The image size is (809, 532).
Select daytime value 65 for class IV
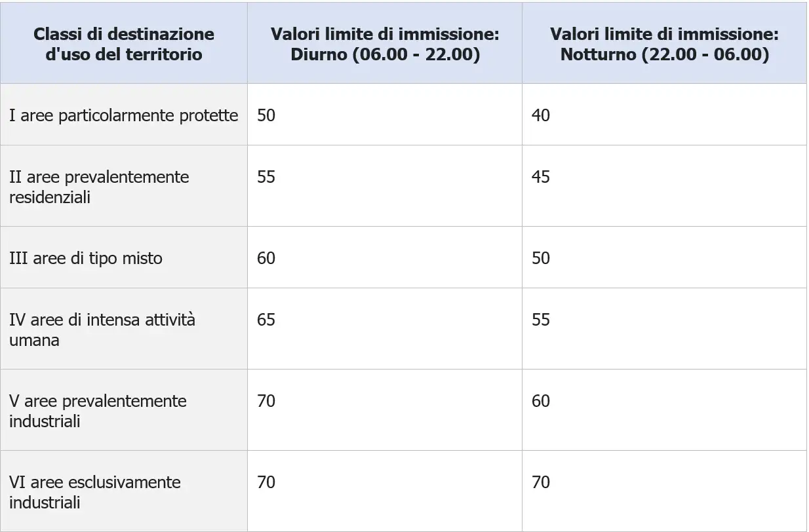(x=266, y=320)
